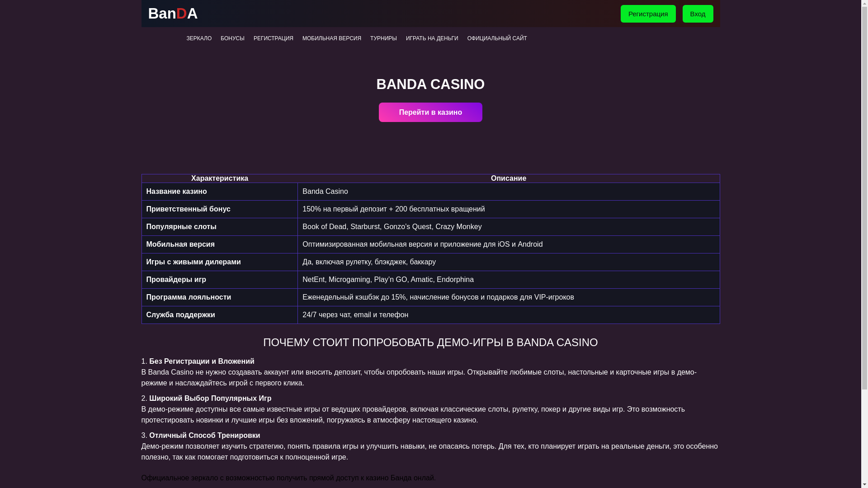Click the 150% на первый депозит cell
The width and height of the screenshot is (868, 488).
(509, 209)
